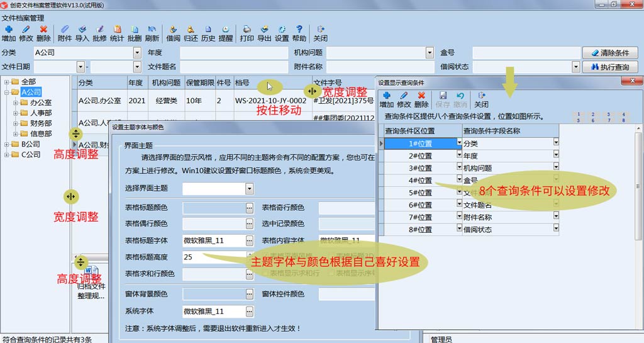The height and width of the screenshot is (343, 644).
Task: Pick a color for 窗体背景颜色
Action: click(x=249, y=294)
